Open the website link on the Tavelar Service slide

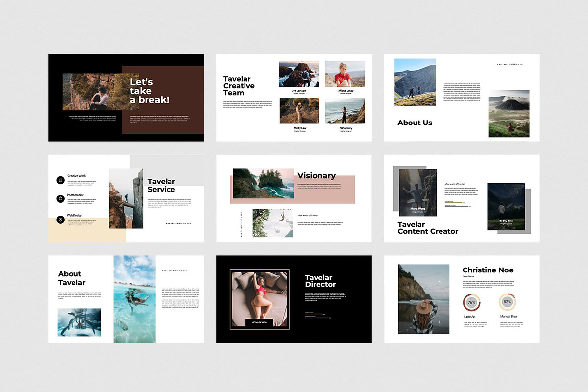(x=178, y=223)
